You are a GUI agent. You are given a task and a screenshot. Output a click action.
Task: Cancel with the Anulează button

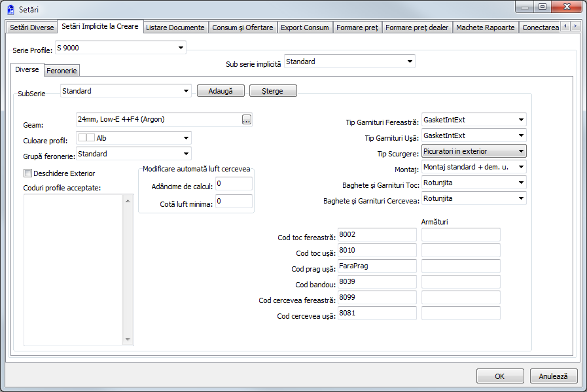[554, 376]
